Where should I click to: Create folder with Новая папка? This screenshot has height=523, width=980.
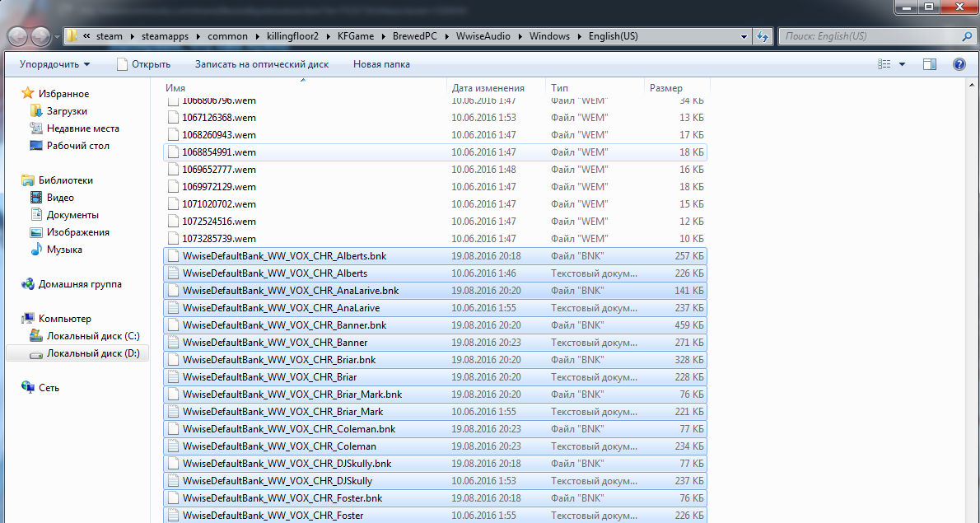tap(381, 63)
